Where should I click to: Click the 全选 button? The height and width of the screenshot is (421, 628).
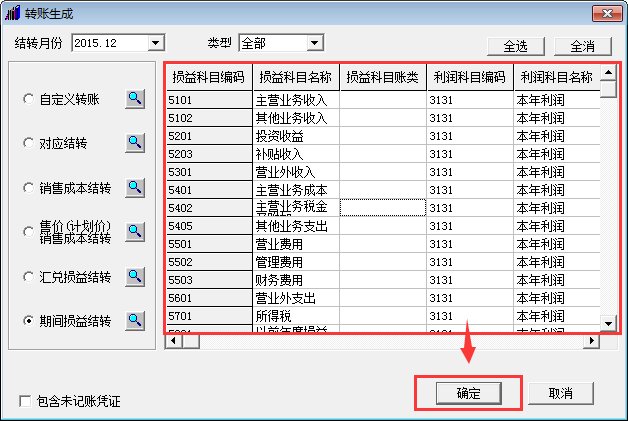516,46
